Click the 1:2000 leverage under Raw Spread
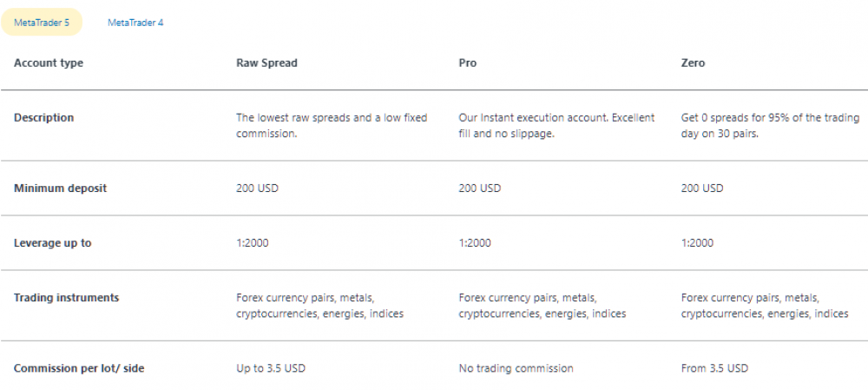The width and height of the screenshot is (868, 390). pyautogui.click(x=253, y=242)
